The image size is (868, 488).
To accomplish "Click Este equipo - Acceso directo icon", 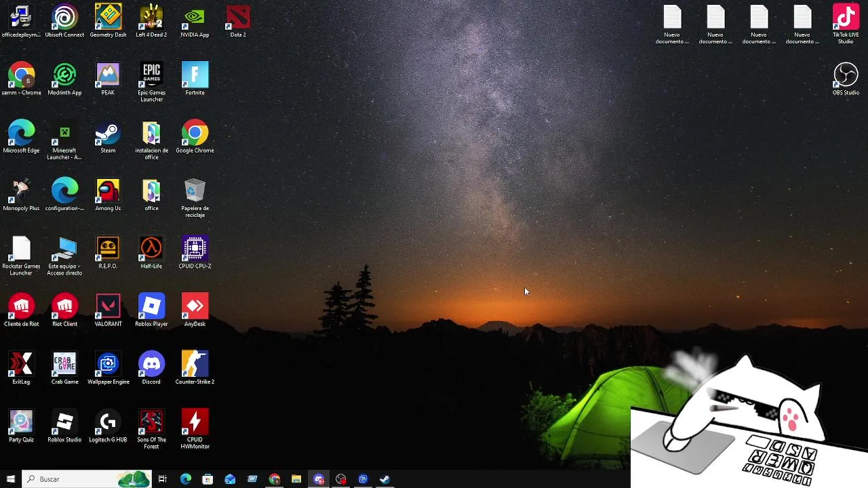I will click(64, 256).
